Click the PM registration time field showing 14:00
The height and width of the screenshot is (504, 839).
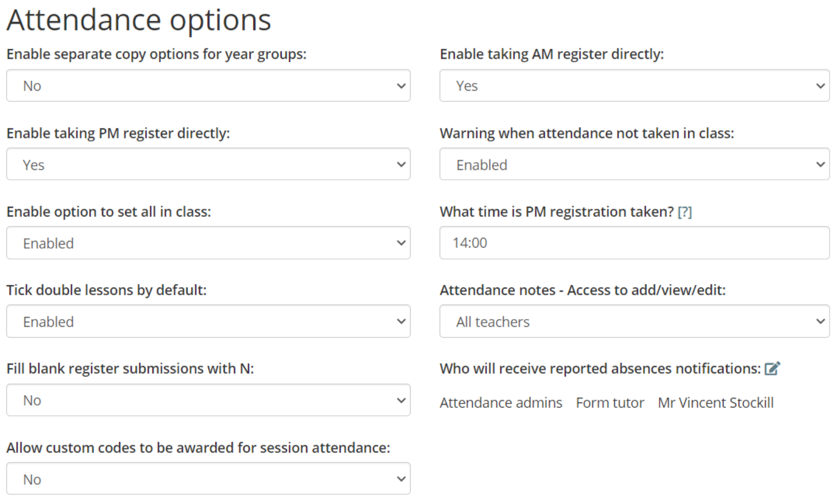tap(634, 243)
